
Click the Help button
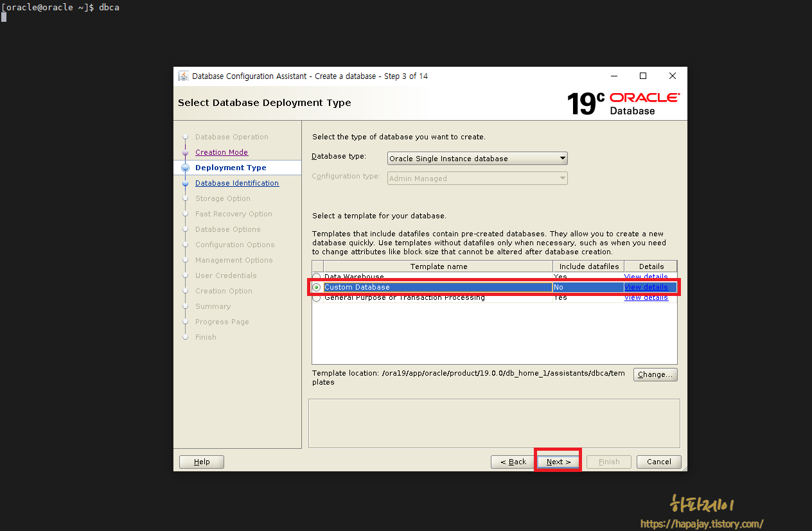[x=202, y=462]
